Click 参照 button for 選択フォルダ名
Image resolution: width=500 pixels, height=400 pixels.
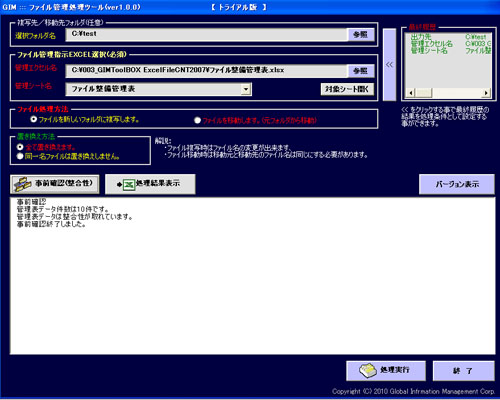point(361,34)
